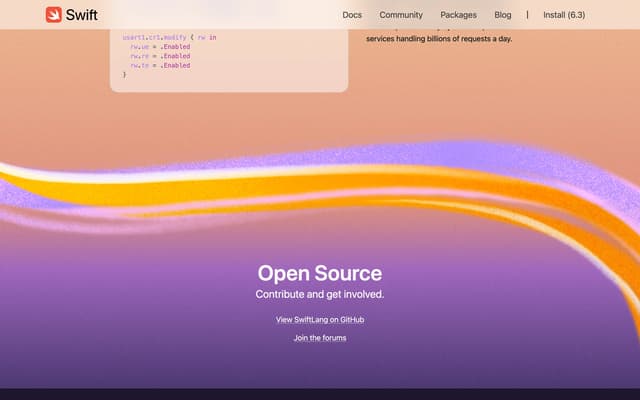The image size is (640, 400).
Task: Click the Open Source heading
Action: [320, 273]
